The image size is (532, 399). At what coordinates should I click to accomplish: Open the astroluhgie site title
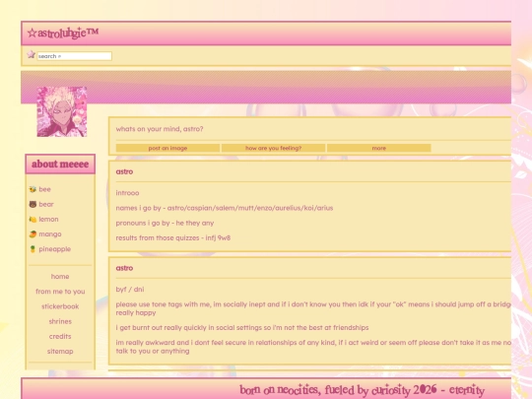(63, 33)
